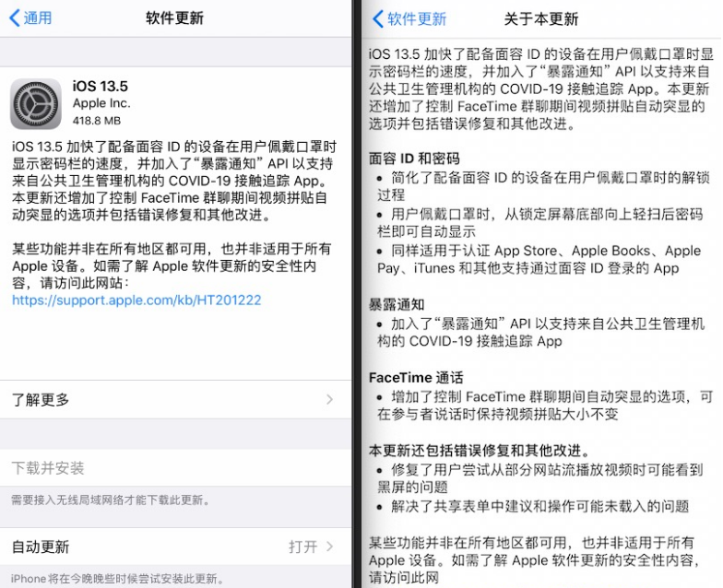
Task: Expand the 了解更多 chevron arrow
Action: coord(330,400)
